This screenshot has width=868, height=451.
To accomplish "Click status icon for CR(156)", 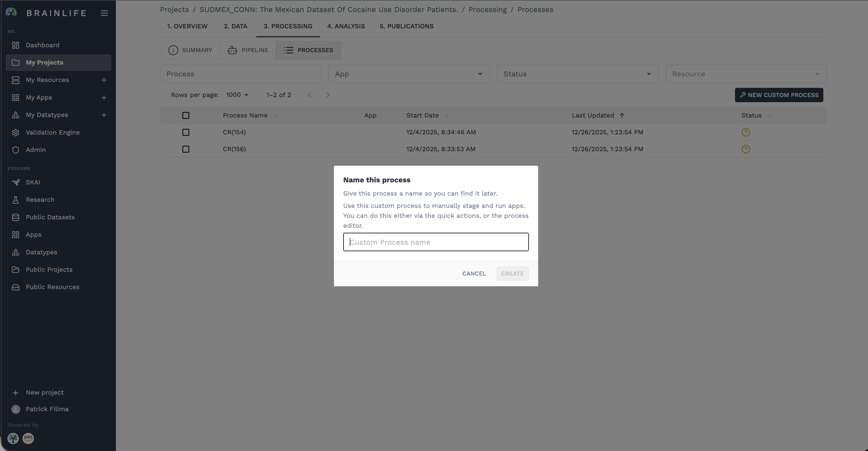I will tap(746, 149).
